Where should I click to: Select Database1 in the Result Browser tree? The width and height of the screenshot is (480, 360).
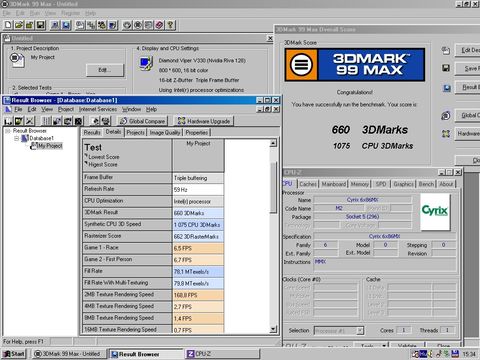coord(41,138)
